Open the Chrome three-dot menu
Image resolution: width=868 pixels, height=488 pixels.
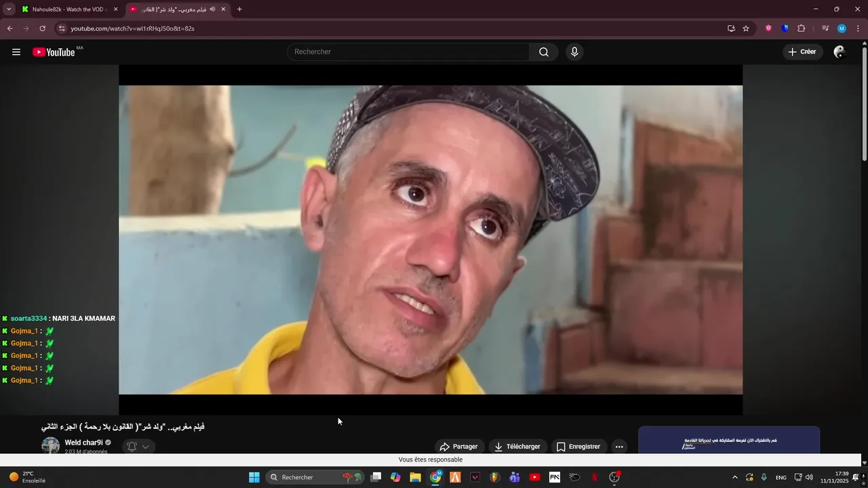[858, 28]
